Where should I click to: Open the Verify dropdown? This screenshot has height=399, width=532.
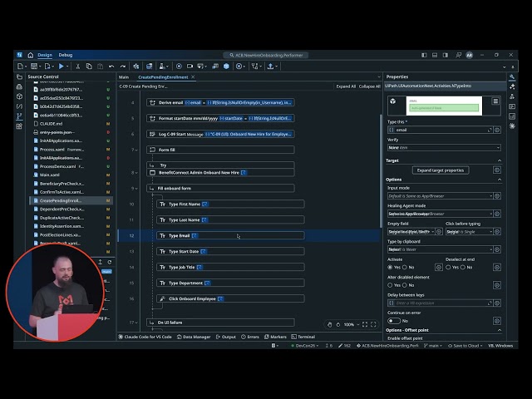point(444,148)
